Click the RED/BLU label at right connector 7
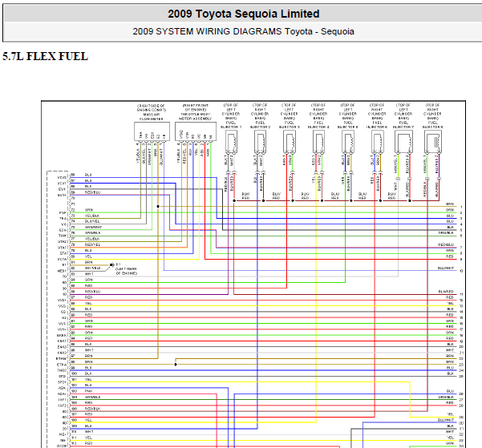 pos(446,245)
